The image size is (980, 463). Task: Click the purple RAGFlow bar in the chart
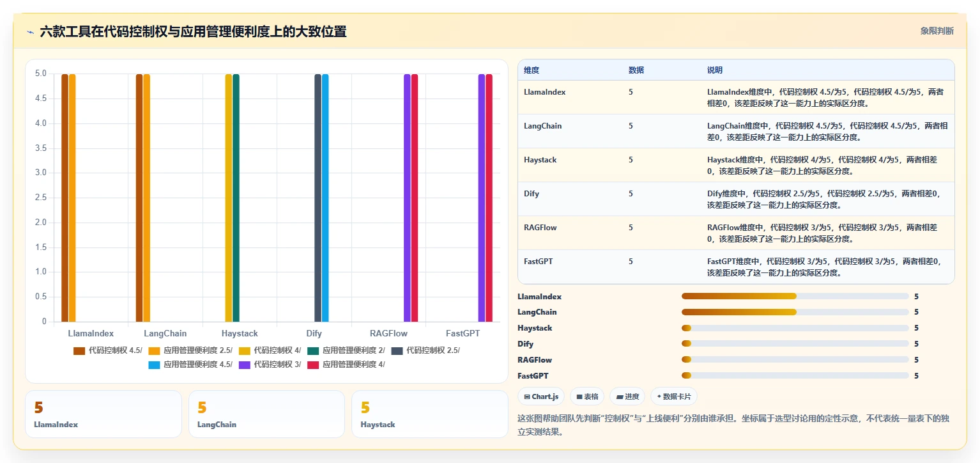(x=407, y=198)
